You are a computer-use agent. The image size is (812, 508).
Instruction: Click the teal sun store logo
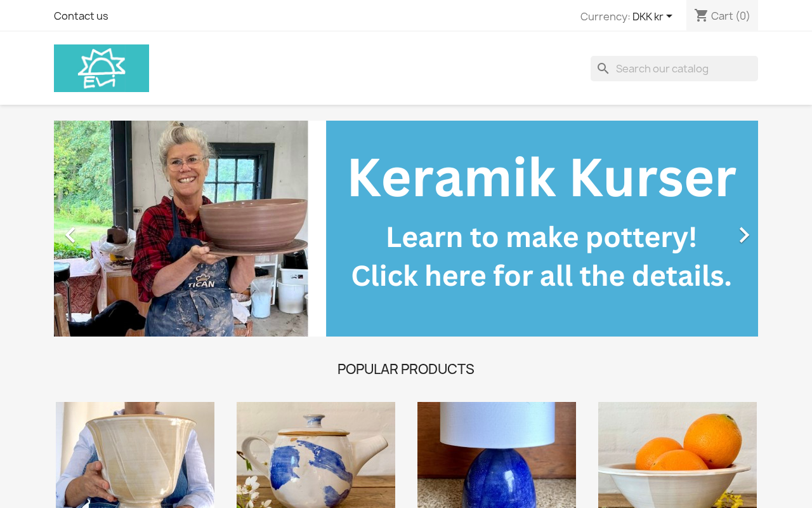pyautogui.click(x=101, y=68)
